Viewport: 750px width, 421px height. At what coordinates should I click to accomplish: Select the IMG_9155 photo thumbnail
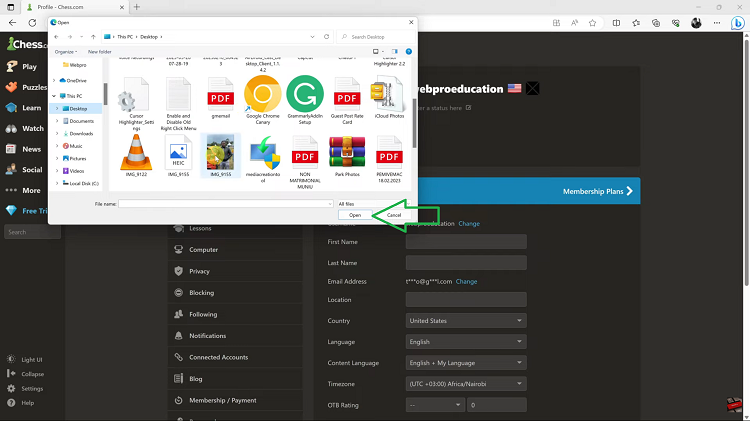pyautogui.click(x=221, y=155)
